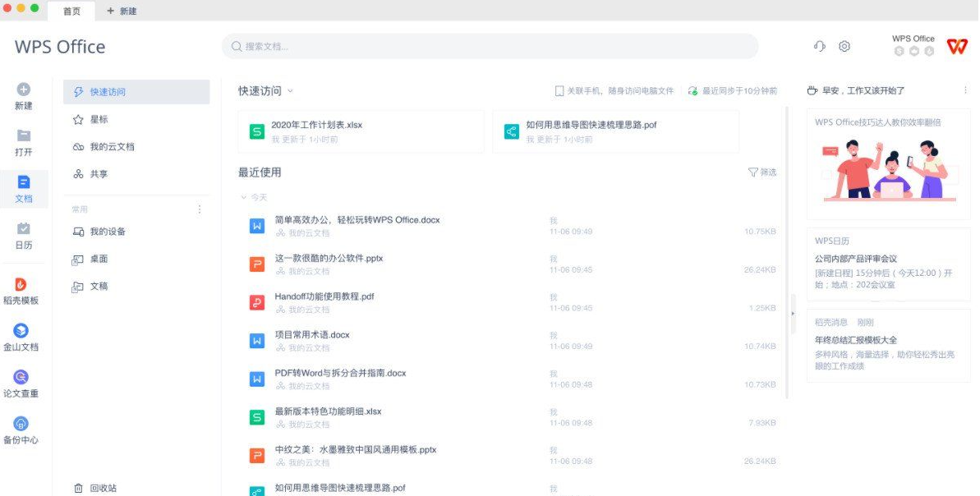Screen dimensions: 980x496
Task: Open the more options icon beside 常用
Action: tap(200, 209)
